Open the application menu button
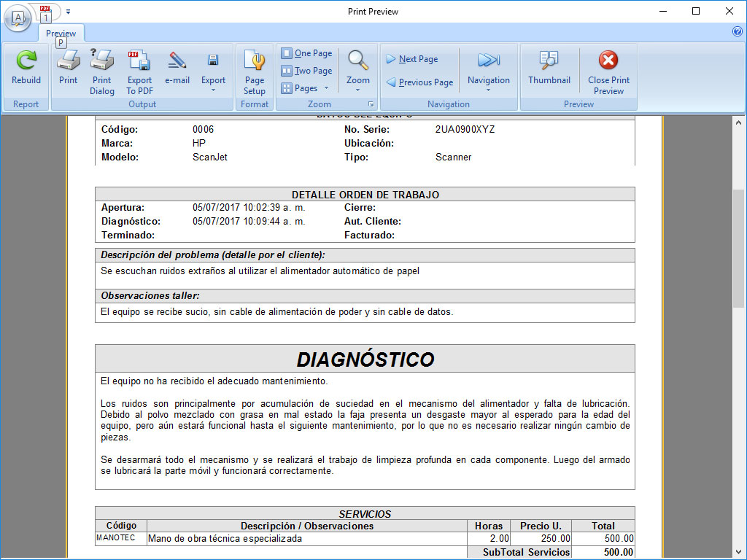Screen dimensions: 747x560 pos(18,18)
